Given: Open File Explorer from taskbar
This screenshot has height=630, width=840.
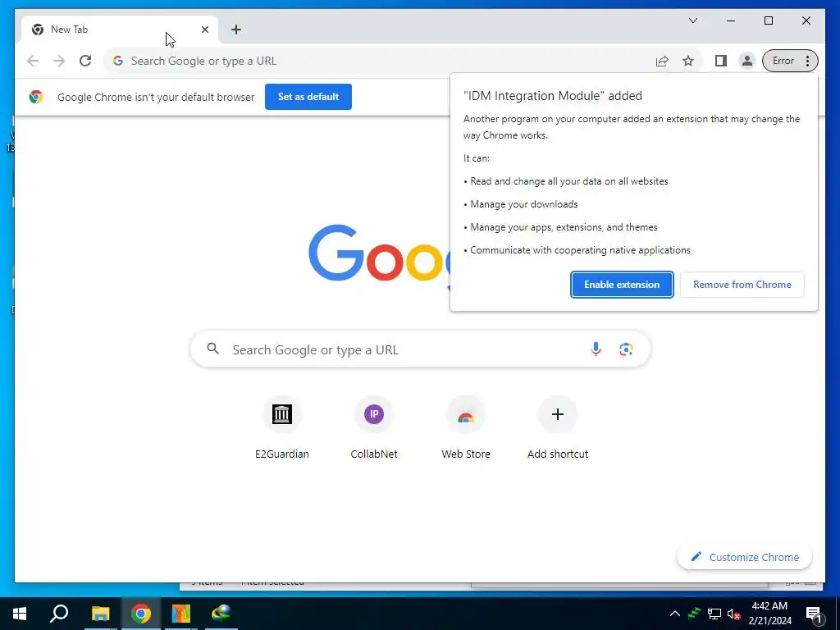Looking at the screenshot, I should pyautogui.click(x=100, y=614).
